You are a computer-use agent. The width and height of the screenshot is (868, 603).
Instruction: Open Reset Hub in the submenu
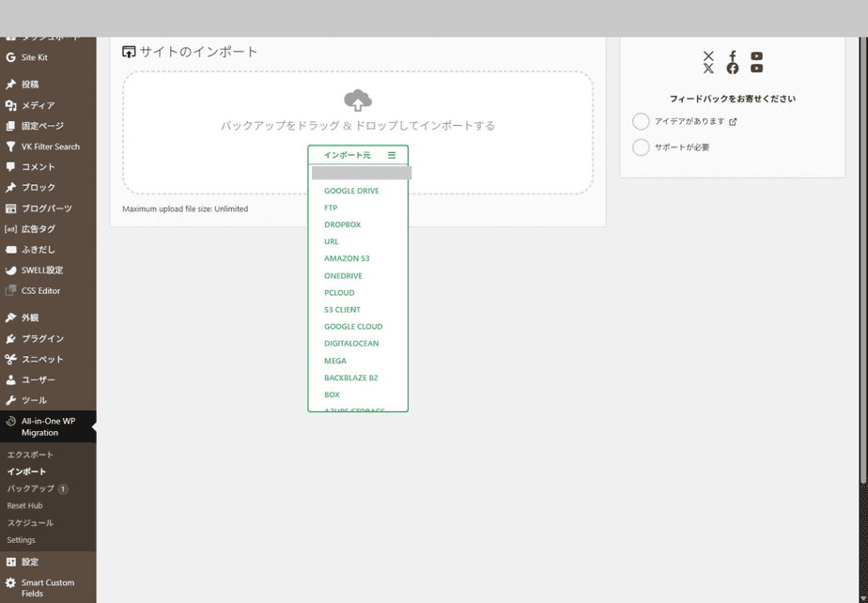[x=24, y=505]
